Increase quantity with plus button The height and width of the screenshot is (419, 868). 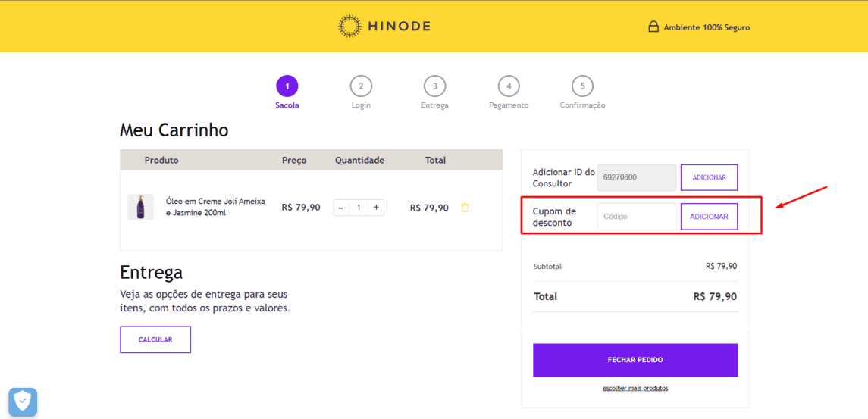[x=377, y=208]
